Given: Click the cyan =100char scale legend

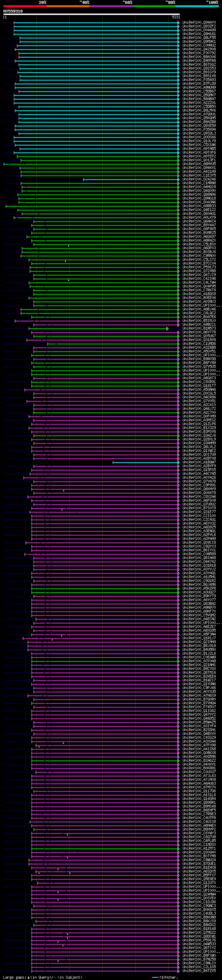Looking at the screenshot, I should pos(165,977).
